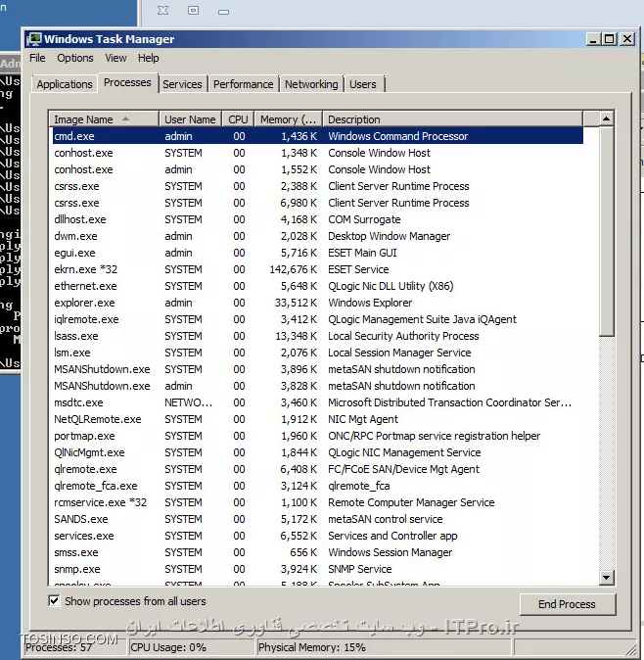Select csrss.exe using 2,388 K
The height and width of the screenshot is (660, 644).
(318, 186)
